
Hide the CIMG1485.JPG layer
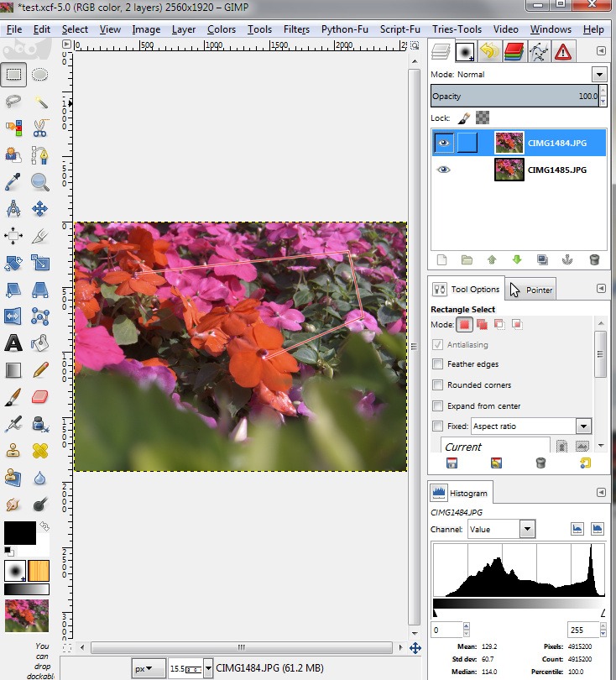[x=443, y=170]
